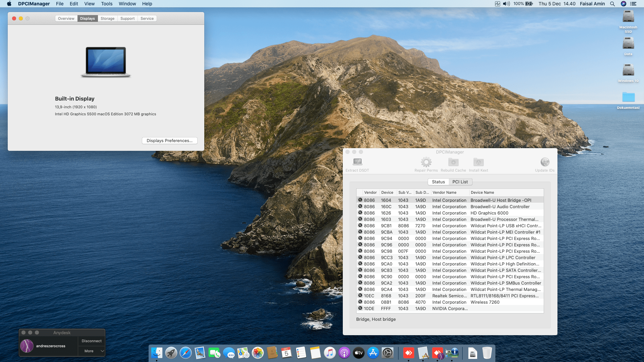Click the Update IDs globe icon

[545, 162]
